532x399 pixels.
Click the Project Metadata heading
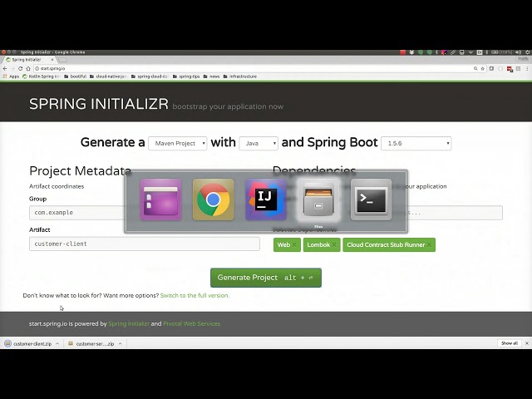(80, 171)
